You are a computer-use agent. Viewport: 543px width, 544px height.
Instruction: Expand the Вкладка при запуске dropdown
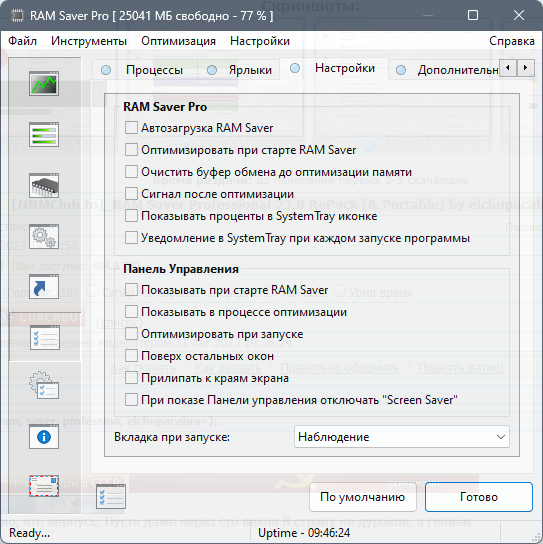(401, 437)
